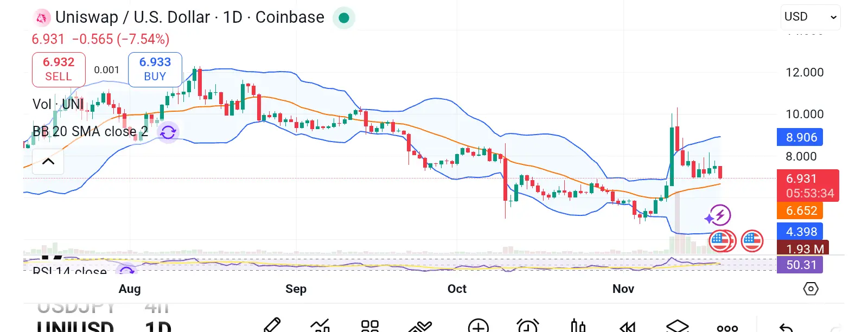Select the pencil drawing tool

pos(272,325)
